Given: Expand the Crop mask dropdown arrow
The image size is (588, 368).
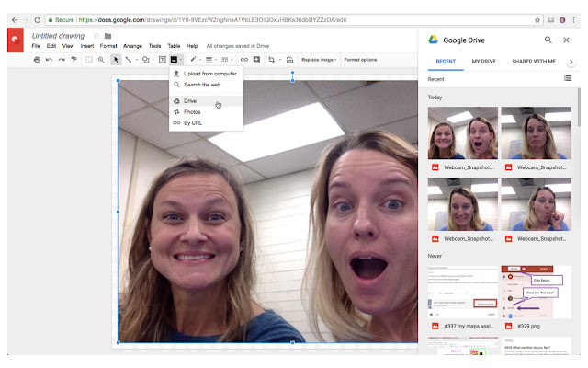Looking at the screenshot, I should tap(280, 60).
